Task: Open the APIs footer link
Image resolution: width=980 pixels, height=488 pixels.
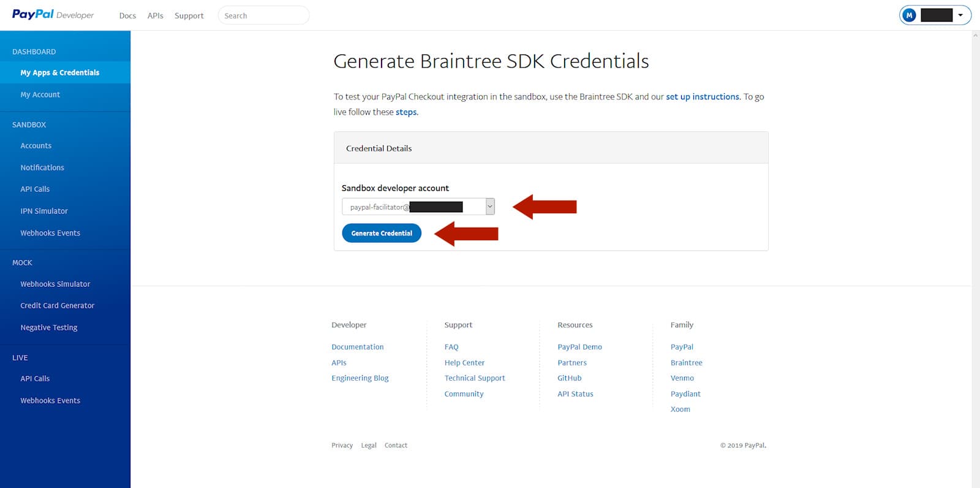Action: pyautogui.click(x=339, y=362)
